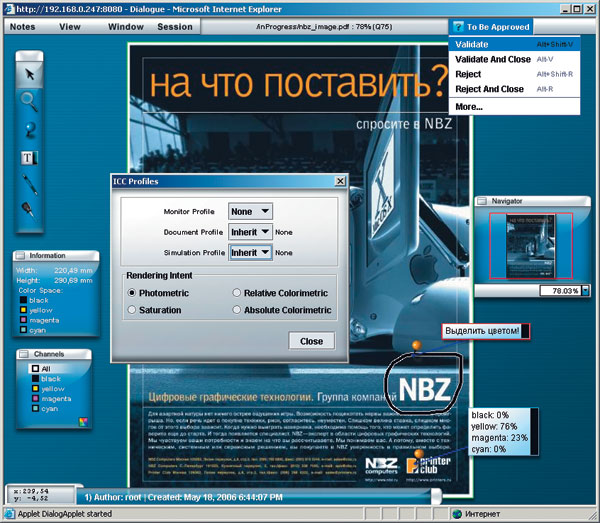This screenshot has height=523, width=600.
Task: Choose Reject And Close menu entry
Action: point(514,89)
